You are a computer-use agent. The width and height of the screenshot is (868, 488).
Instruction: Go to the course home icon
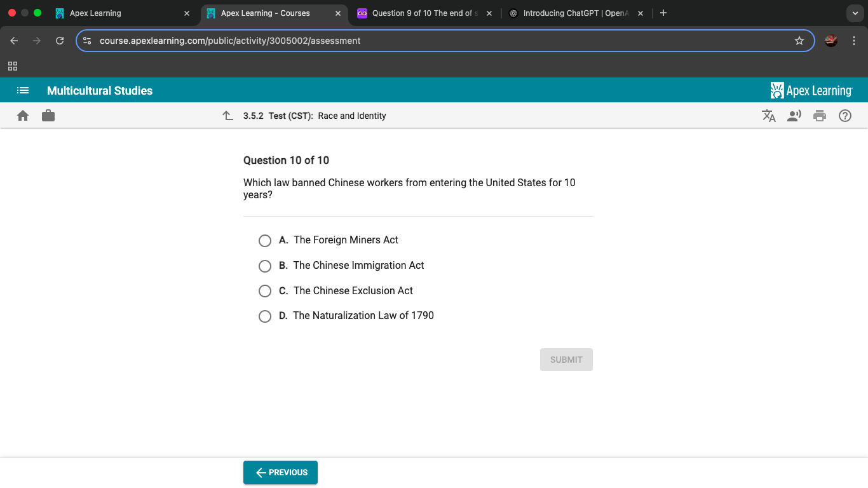point(23,116)
